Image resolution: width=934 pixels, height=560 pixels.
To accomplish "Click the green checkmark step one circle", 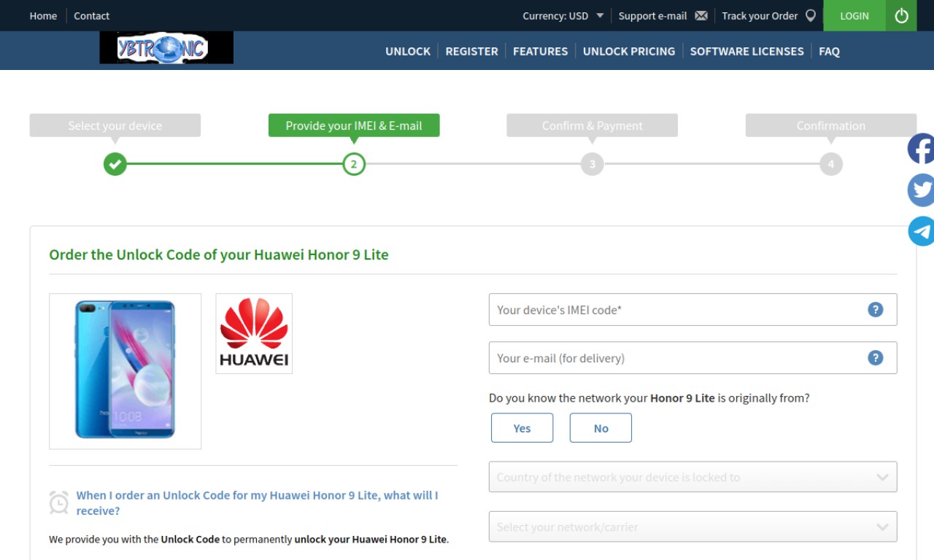I will tap(115, 164).
